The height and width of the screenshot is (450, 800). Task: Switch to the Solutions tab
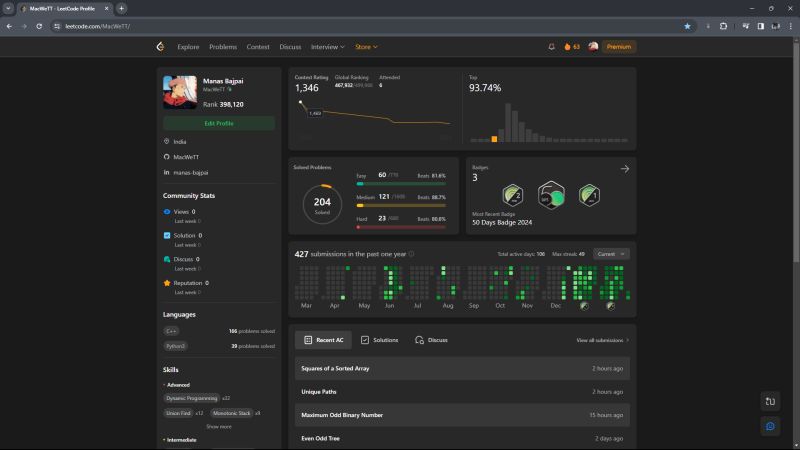[380, 340]
